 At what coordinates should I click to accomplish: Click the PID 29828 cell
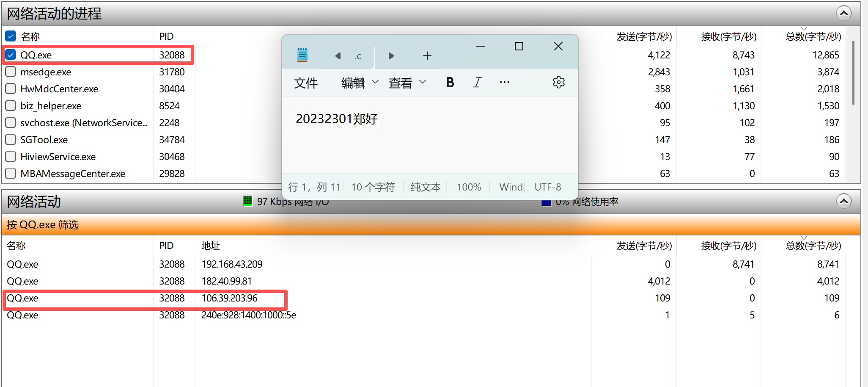(x=172, y=174)
